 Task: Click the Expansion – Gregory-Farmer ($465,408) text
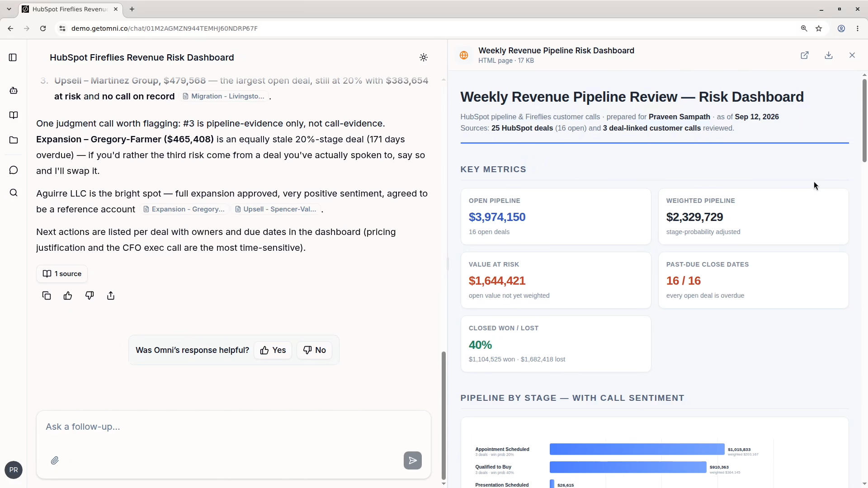(x=125, y=139)
